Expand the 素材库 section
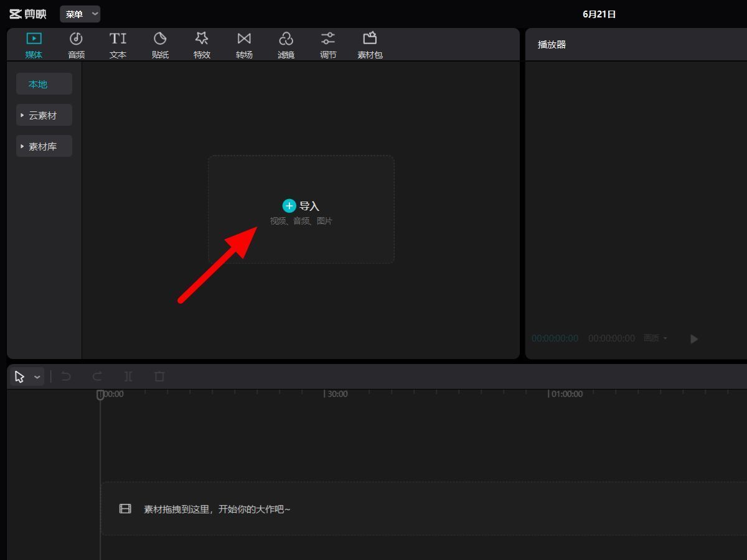Viewport: 747px width, 560px height. click(44, 146)
